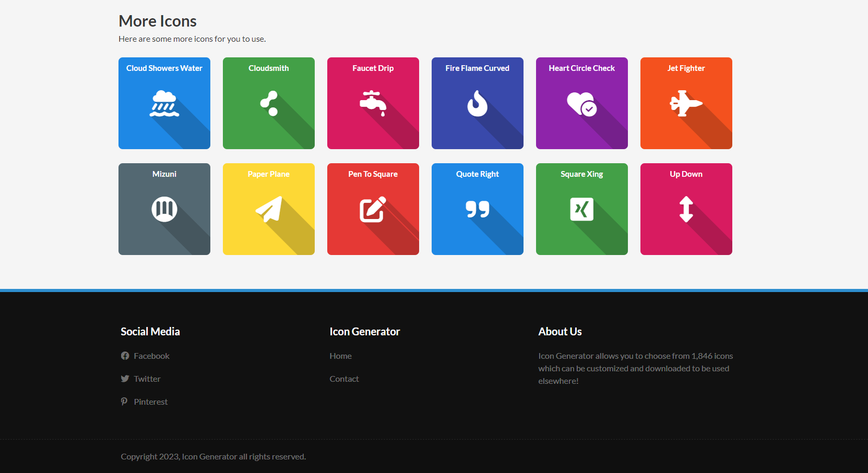
Task: Select the Cloud Showers Water icon
Action: point(164,103)
